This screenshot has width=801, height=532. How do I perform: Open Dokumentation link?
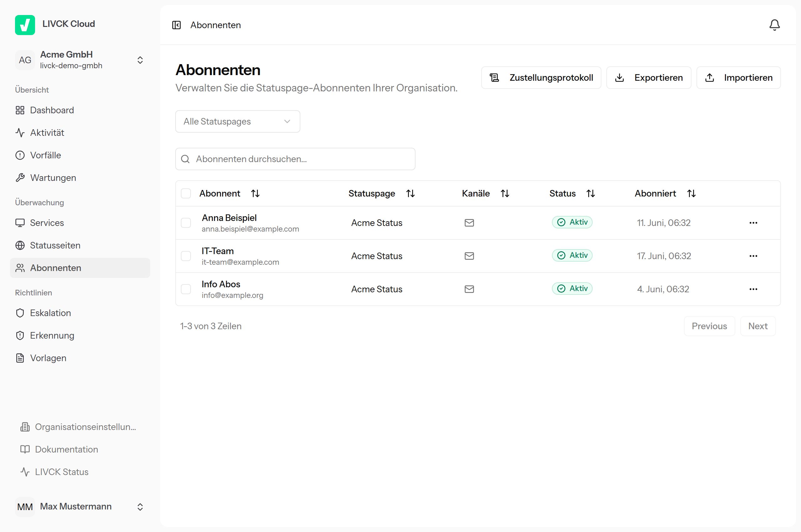pyautogui.click(x=80, y=450)
